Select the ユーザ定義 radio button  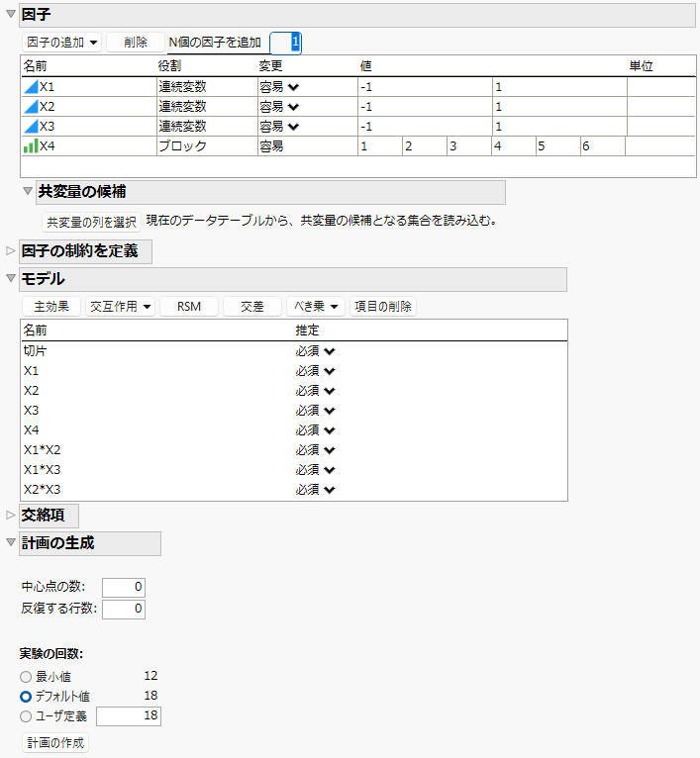(x=26, y=716)
